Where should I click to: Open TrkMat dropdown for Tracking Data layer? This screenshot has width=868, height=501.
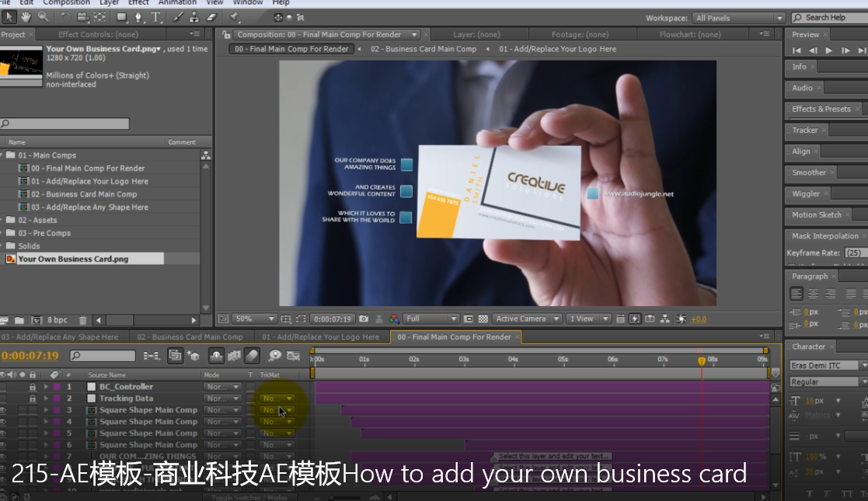[277, 398]
